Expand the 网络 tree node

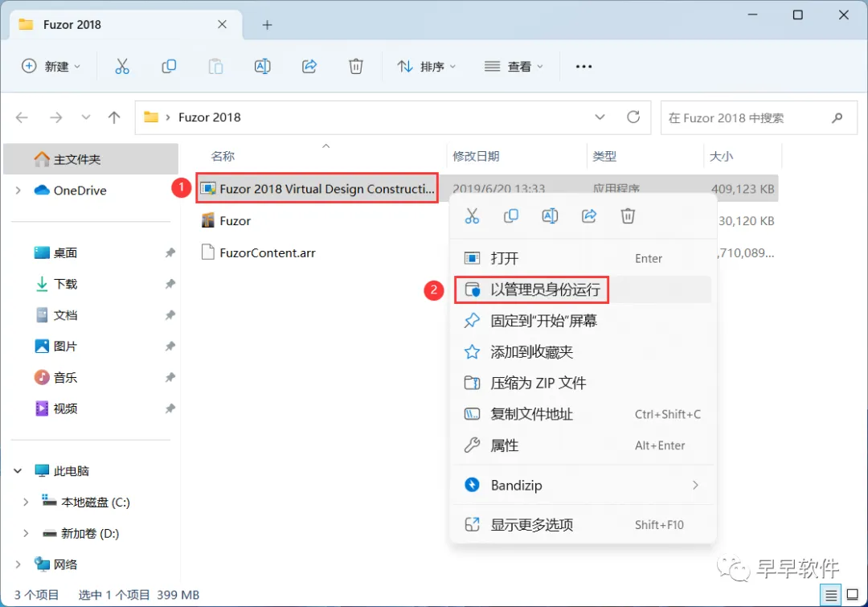tap(18, 564)
